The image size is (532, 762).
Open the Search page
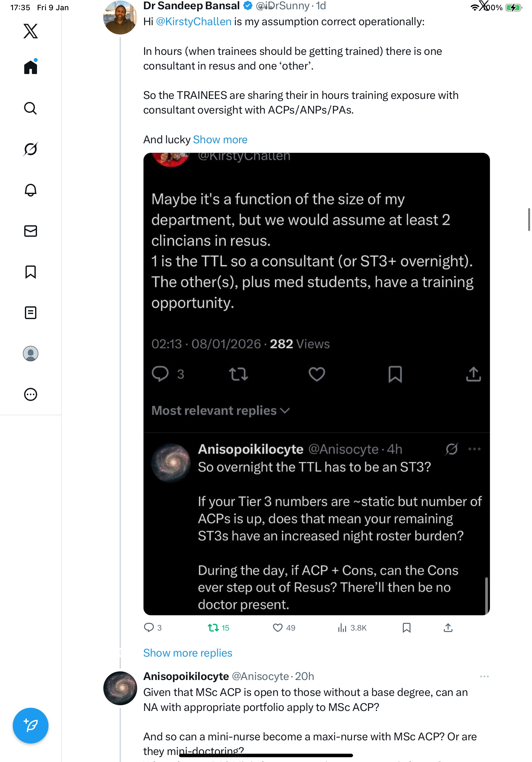pos(31,108)
